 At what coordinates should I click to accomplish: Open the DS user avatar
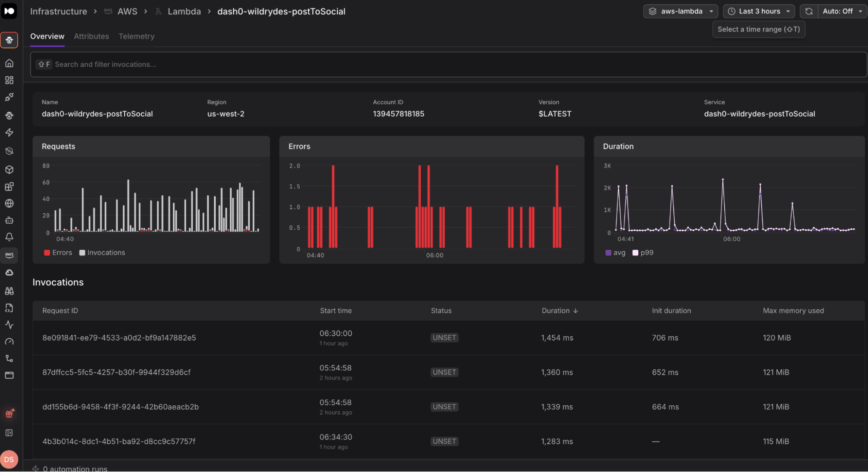pyautogui.click(x=9, y=460)
